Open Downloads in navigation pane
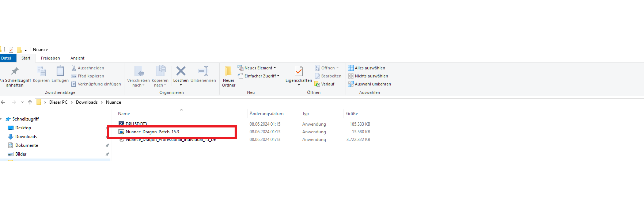This screenshot has width=644, height=206. click(26, 137)
